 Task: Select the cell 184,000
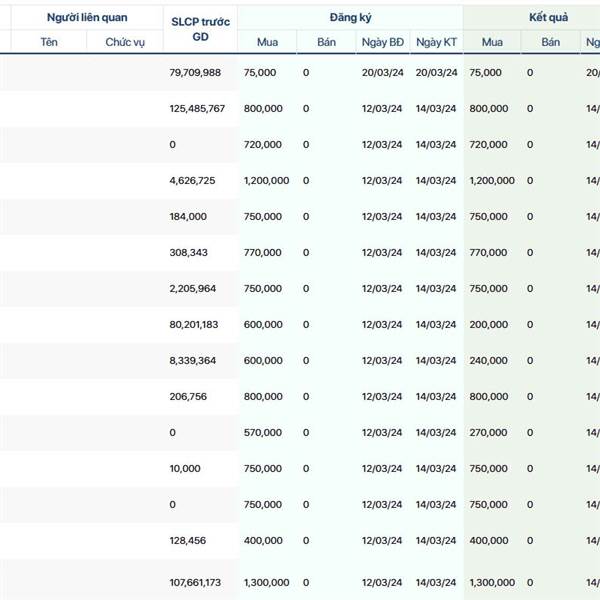pyautogui.click(x=188, y=217)
